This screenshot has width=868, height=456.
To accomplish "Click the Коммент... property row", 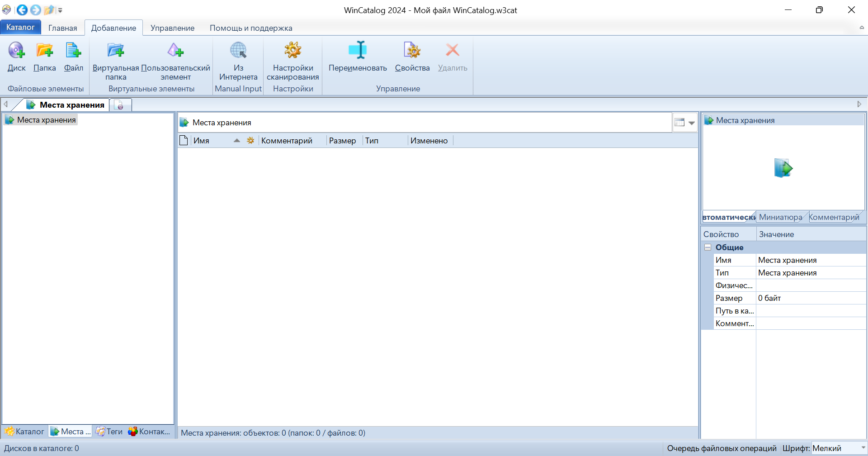I will pos(790,323).
